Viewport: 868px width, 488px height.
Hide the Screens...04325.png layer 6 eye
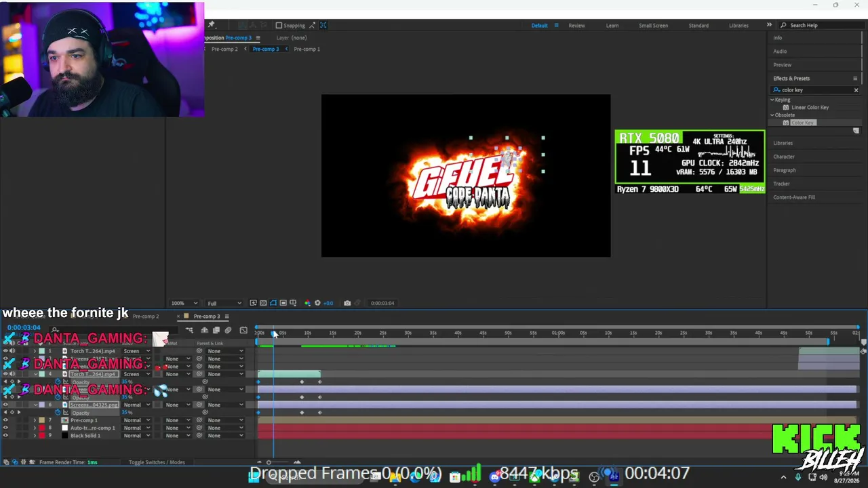pos(5,405)
